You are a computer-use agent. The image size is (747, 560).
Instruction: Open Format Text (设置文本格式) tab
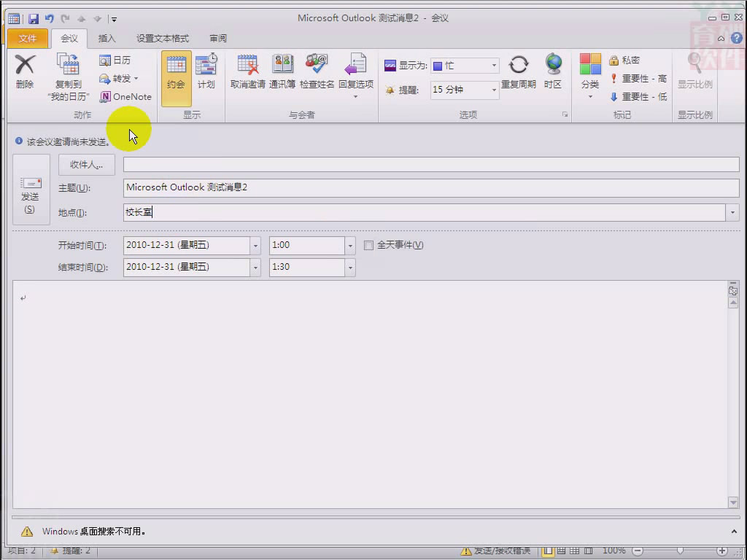[x=163, y=39]
